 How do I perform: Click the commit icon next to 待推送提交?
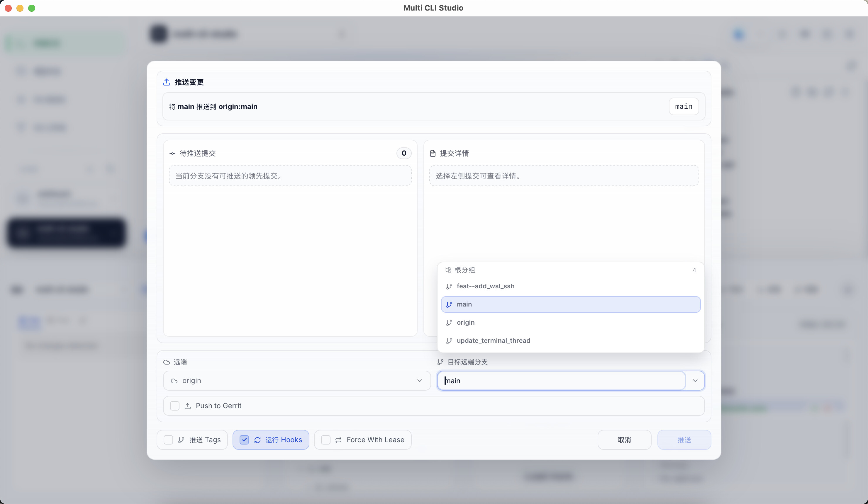coord(172,154)
